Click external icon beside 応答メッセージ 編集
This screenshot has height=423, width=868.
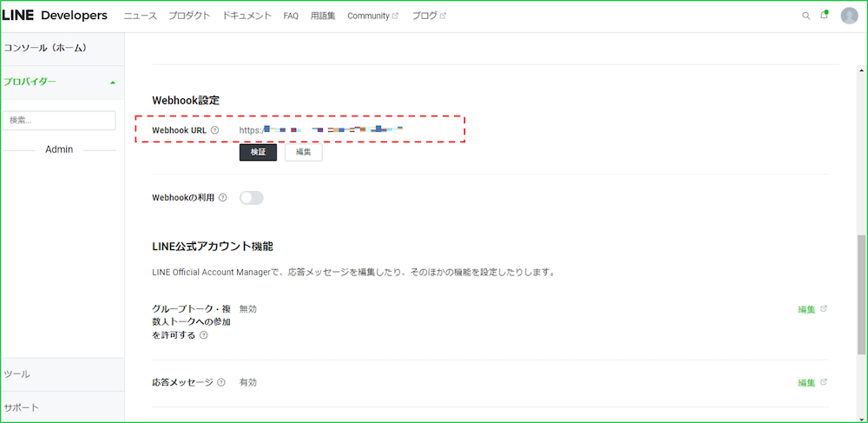pos(824,382)
